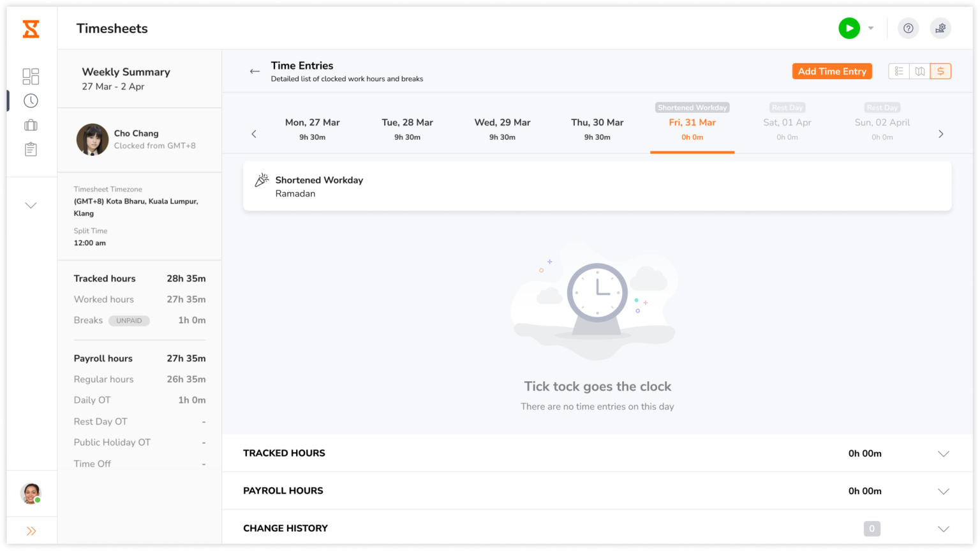This screenshot has height=551, width=980.
Task: Click the Add Time Entry button
Action: 831,72
